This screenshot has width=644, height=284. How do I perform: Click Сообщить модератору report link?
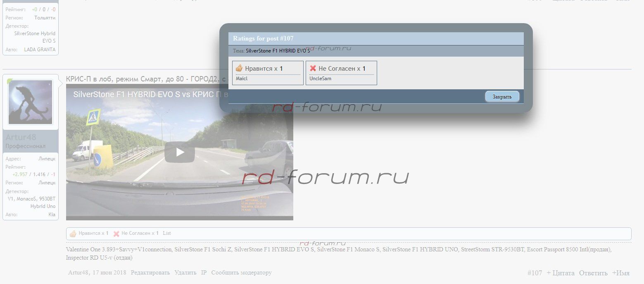(x=241, y=273)
